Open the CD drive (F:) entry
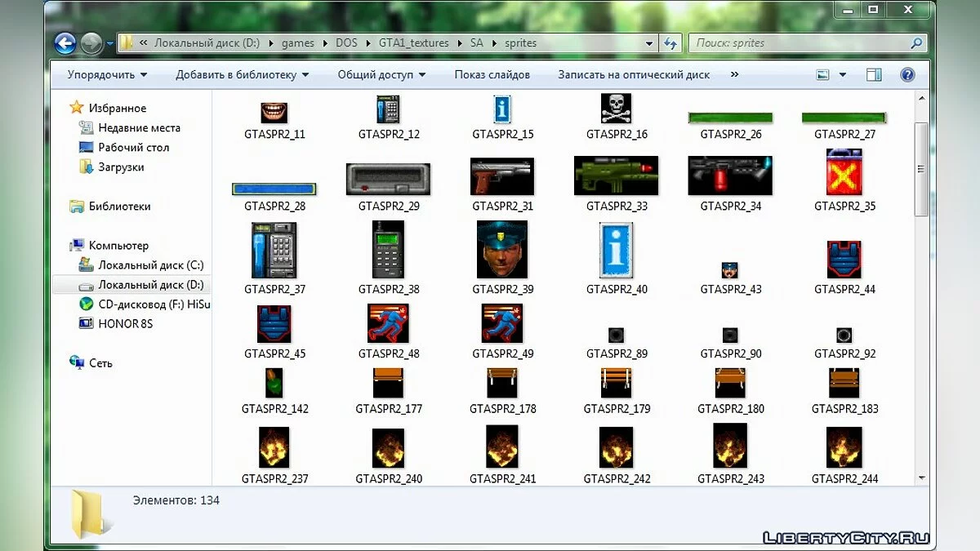The image size is (980, 551). [x=154, y=304]
